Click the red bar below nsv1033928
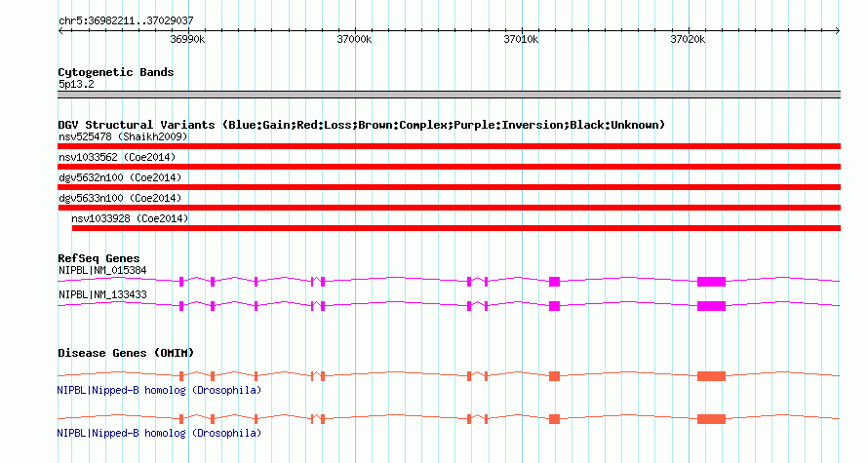Screen dimensions: 868x463 coord(456,228)
